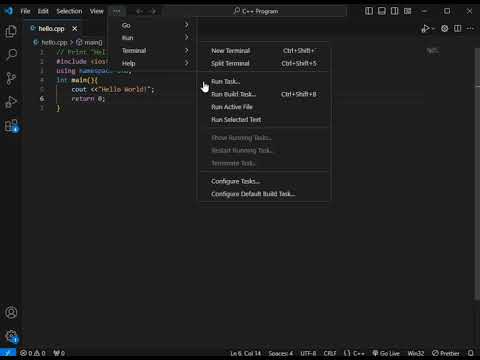Click Spaces: 4 indentation status item
Screen dimensions: 480x360
point(281,353)
